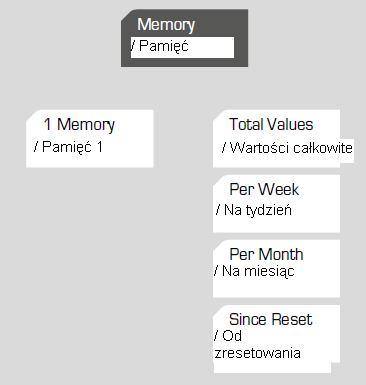Select the Pamięć 1 translation label
The width and height of the screenshot is (366, 385).
point(68,147)
